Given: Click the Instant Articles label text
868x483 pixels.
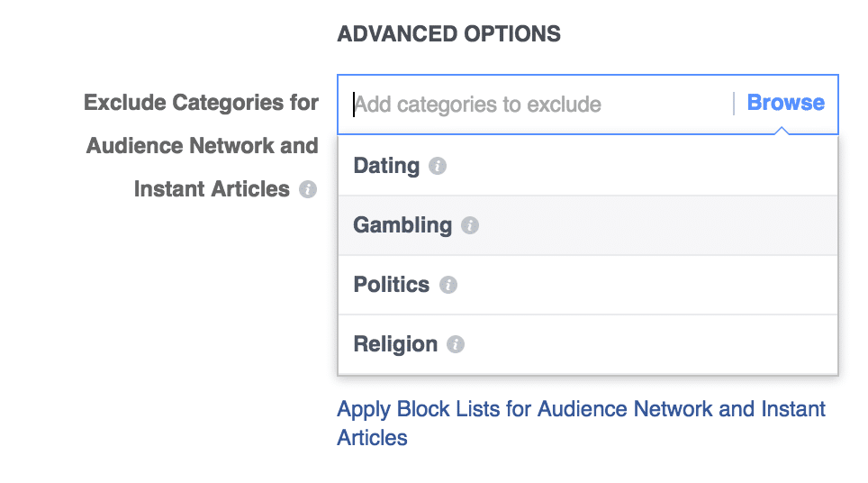Looking at the screenshot, I should 212,189.
